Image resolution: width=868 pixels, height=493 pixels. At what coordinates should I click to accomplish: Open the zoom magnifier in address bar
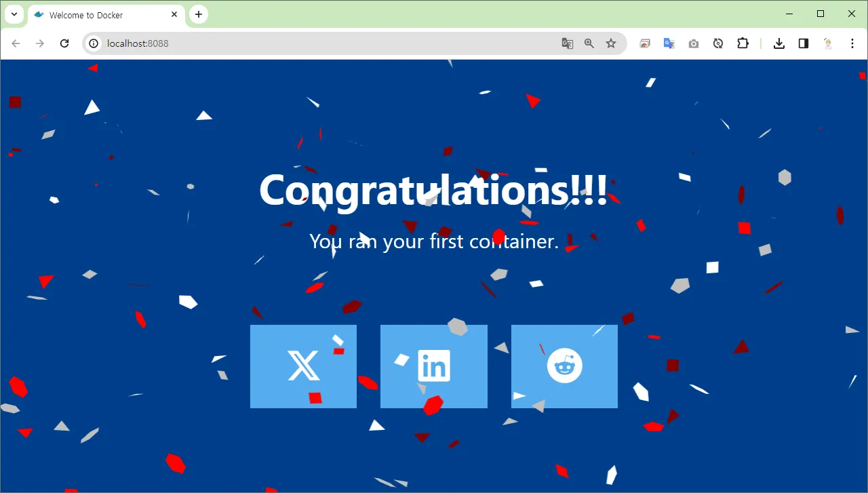coord(589,43)
